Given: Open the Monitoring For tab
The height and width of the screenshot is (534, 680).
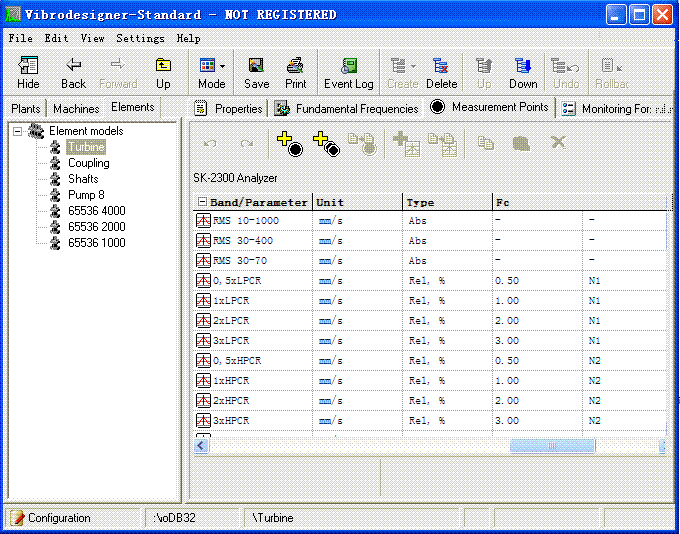Looking at the screenshot, I should coord(617,108).
